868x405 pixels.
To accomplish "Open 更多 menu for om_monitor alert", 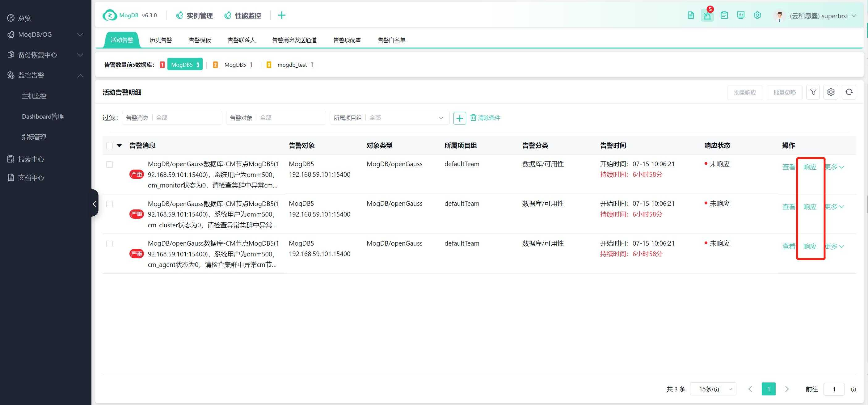I will [x=834, y=167].
